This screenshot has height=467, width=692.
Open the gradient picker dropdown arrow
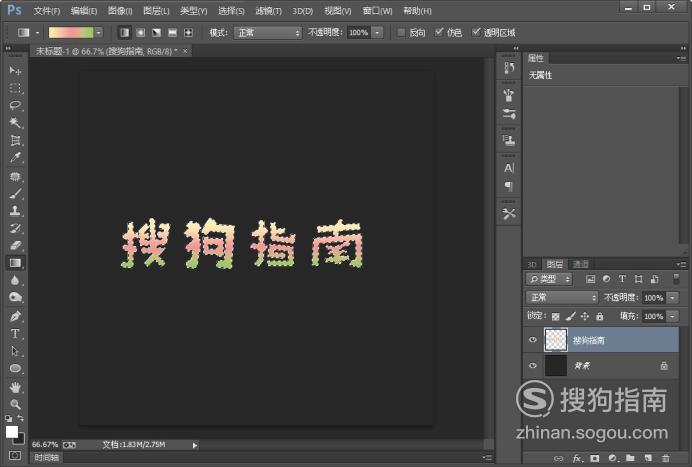98,32
